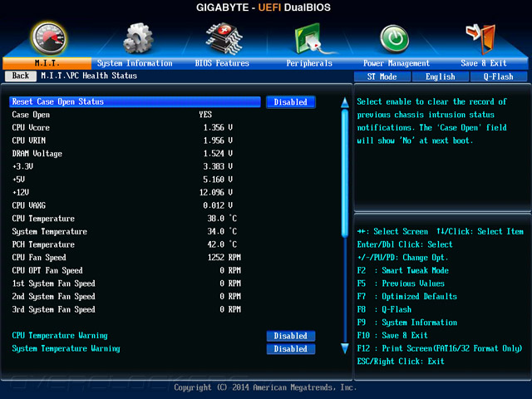Open the System Information tab

point(135,63)
